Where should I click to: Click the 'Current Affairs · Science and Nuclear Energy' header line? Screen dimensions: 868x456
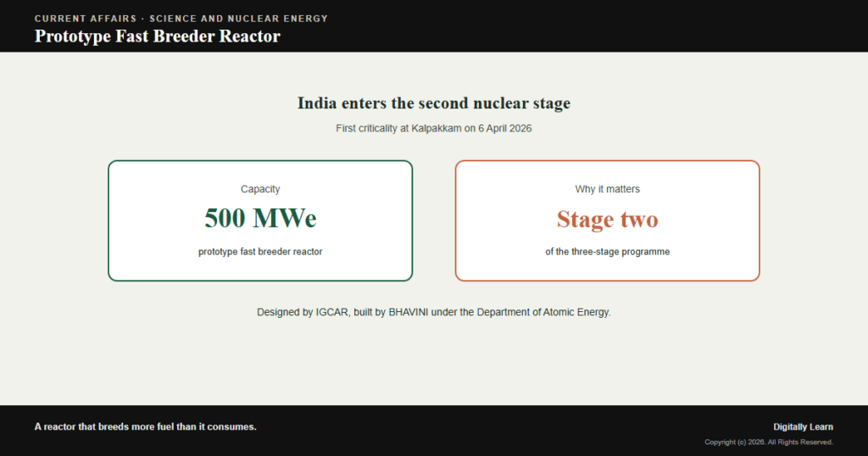181,19
